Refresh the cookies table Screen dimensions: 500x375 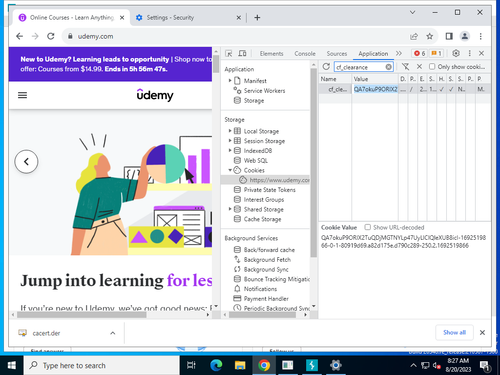tap(326, 67)
